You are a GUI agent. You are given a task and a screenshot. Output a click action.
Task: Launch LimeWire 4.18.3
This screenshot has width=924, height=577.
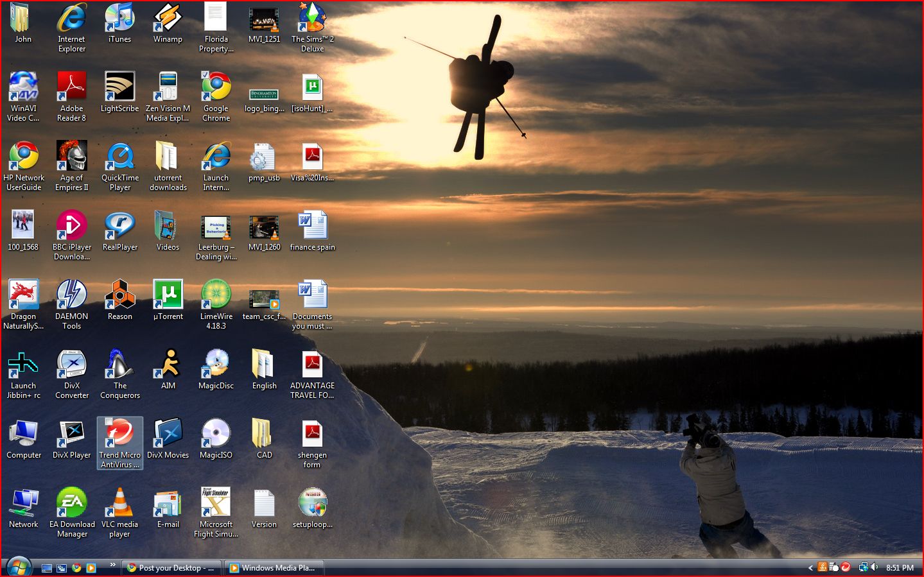point(216,293)
